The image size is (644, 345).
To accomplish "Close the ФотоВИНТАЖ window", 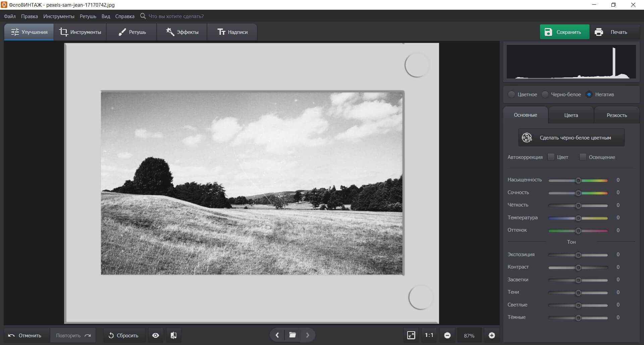I will click(633, 5).
